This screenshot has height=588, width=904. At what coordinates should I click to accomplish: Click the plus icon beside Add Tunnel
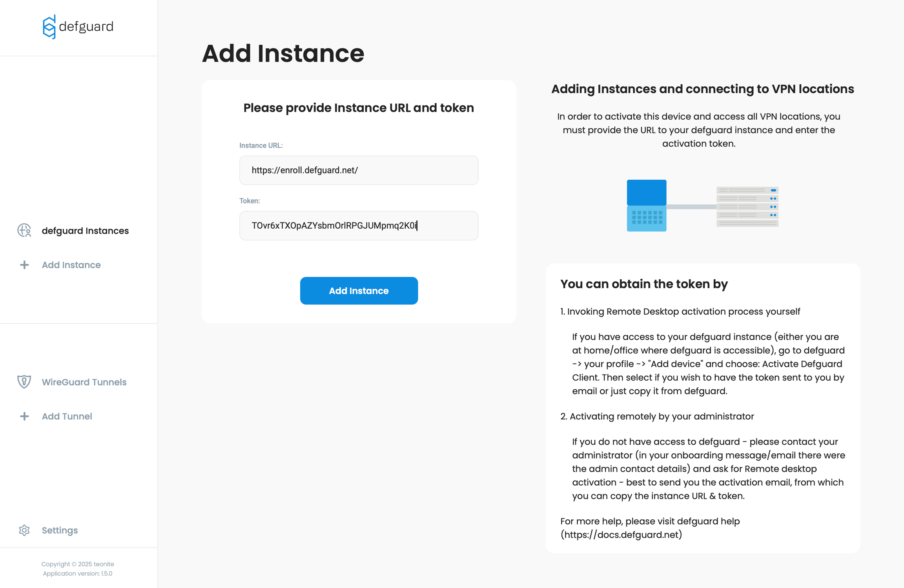coord(24,416)
